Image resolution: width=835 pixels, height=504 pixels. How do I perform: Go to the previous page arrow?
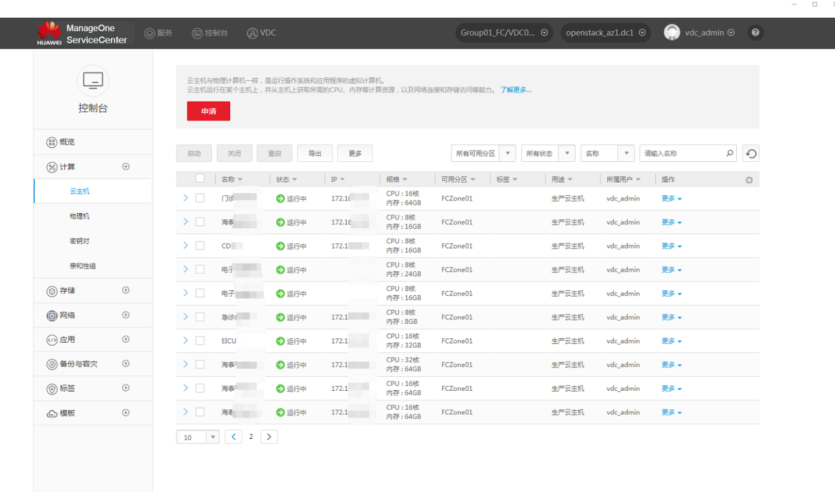(233, 436)
